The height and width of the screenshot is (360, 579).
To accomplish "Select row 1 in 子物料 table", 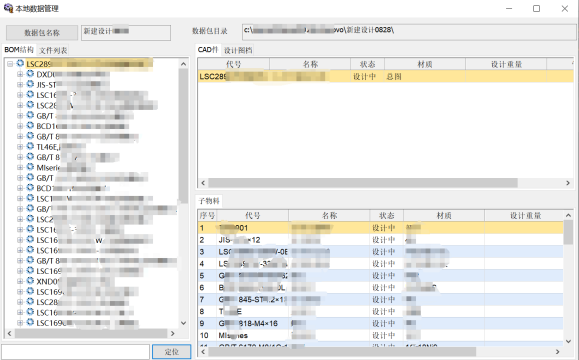I will pyautogui.click(x=380, y=228).
